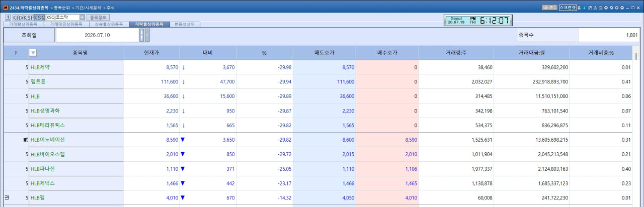Image resolution: width=644 pixels, height=207 pixels.
Task: Click the 조 icon left of KRX
Action: 8,17
